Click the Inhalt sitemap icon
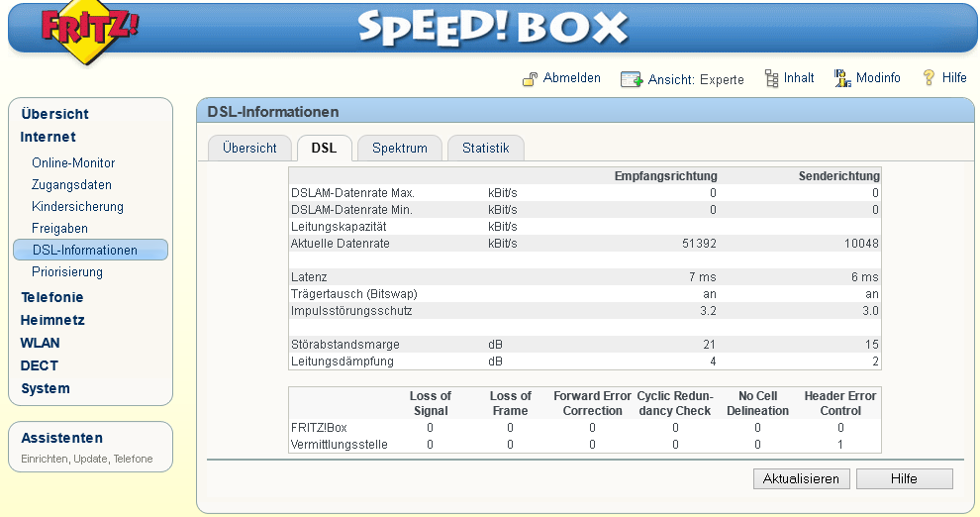The height and width of the screenshot is (517, 980). click(772, 78)
